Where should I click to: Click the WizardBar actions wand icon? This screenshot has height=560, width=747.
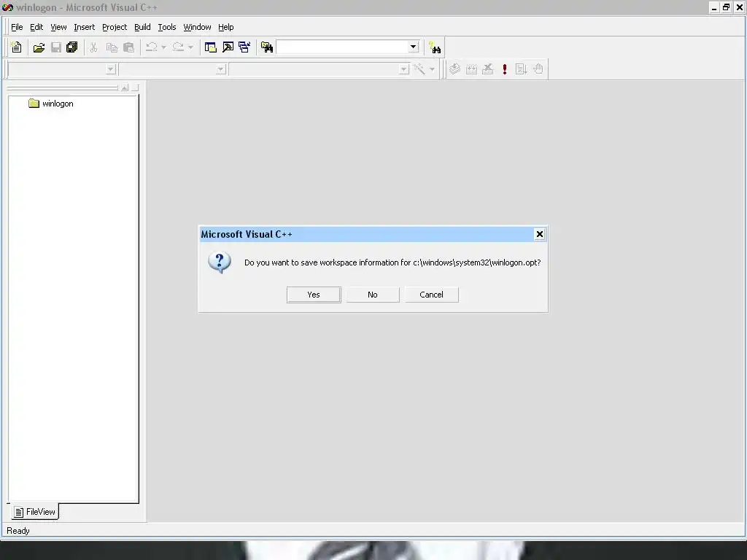[419, 69]
